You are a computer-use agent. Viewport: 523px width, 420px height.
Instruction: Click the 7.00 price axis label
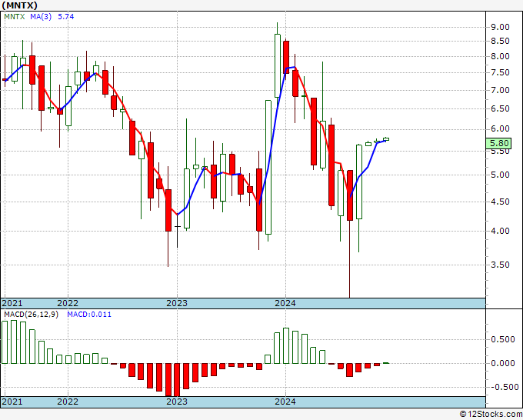coord(500,90)
